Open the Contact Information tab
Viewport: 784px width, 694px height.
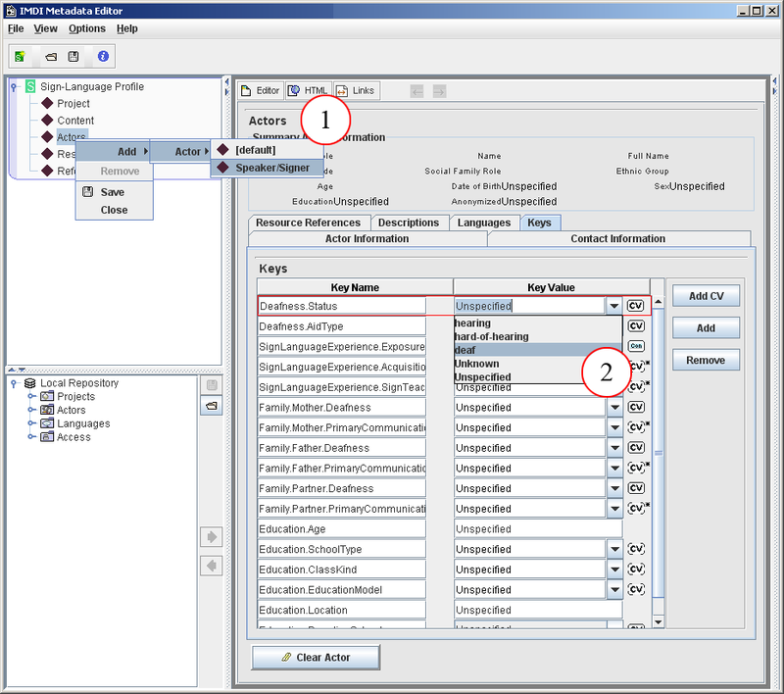617,238
